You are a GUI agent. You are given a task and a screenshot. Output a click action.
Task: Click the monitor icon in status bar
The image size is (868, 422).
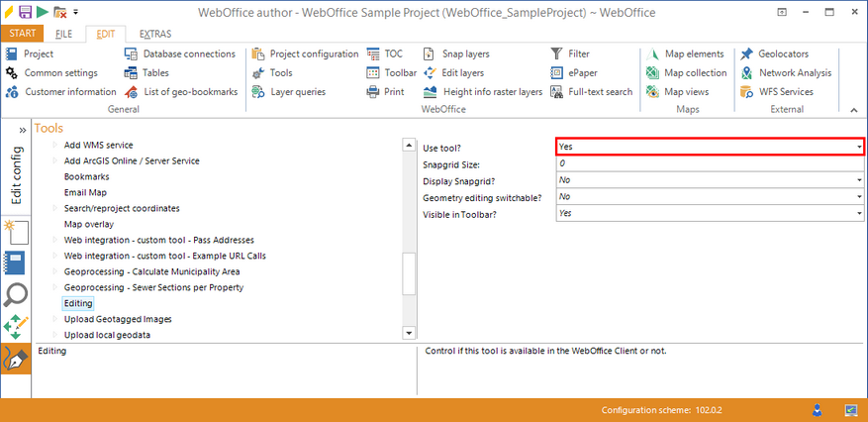pos(851,410)
